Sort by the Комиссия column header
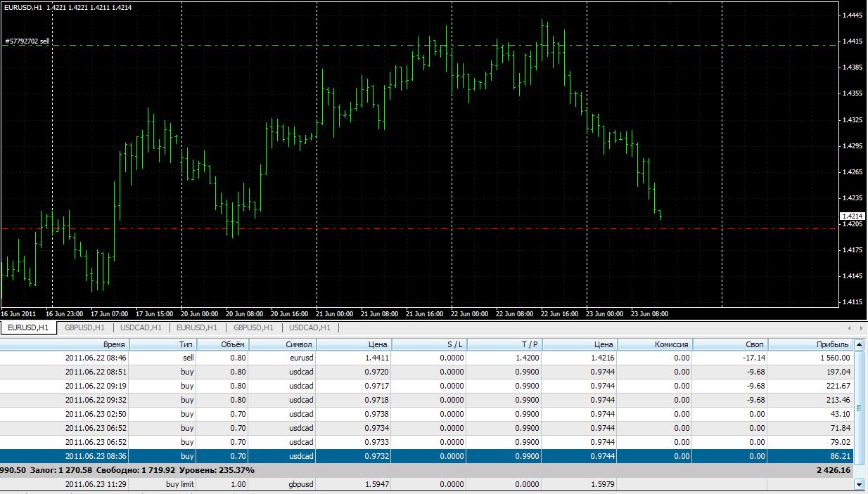This screenshot has height=494, width=868. pos(655,344)
